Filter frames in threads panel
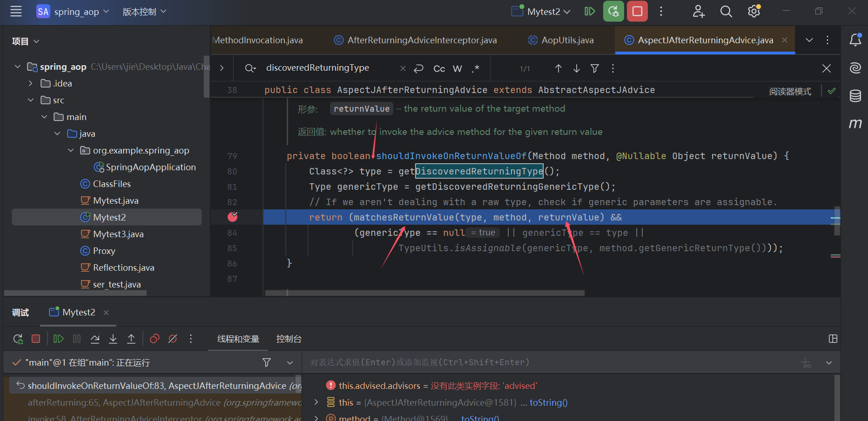 267,362
